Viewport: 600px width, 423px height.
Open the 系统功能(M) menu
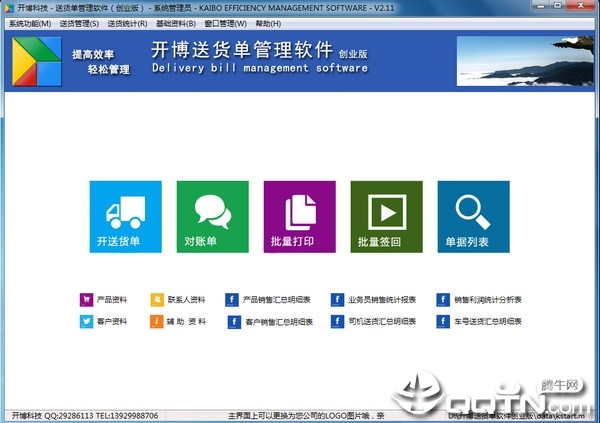30,24
